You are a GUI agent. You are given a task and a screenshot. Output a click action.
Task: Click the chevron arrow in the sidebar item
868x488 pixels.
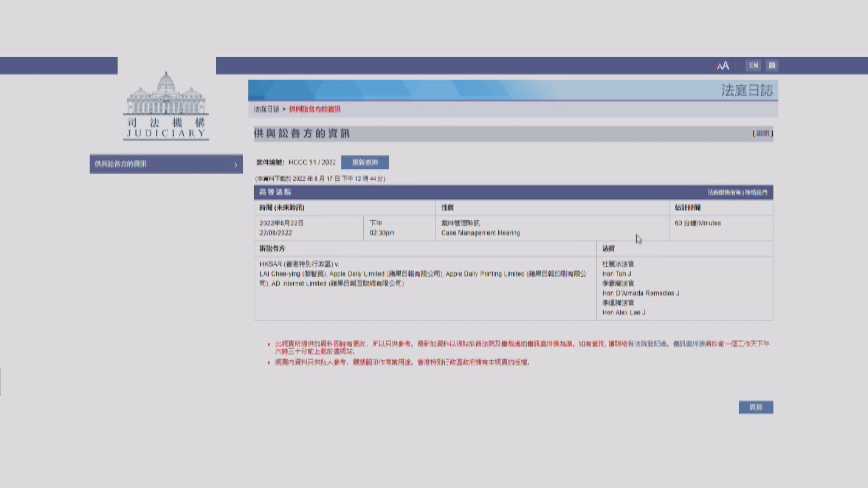pos(236,165)
